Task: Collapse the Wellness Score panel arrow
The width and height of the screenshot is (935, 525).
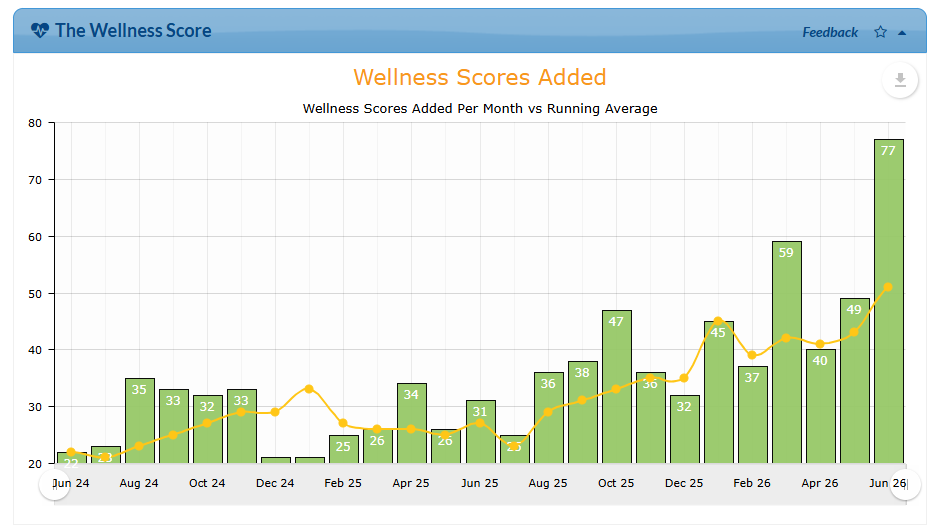Action: [x=902, y=33]
